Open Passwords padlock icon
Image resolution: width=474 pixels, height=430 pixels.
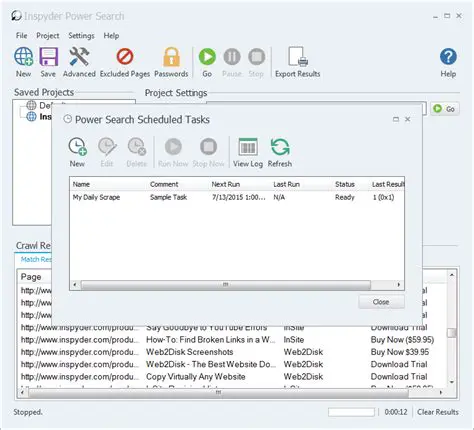171,56
